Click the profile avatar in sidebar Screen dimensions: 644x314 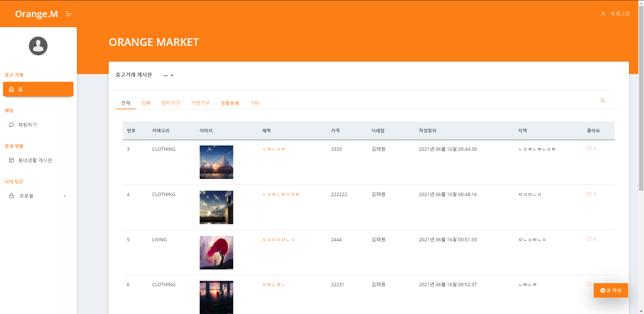tap(38, 46)
